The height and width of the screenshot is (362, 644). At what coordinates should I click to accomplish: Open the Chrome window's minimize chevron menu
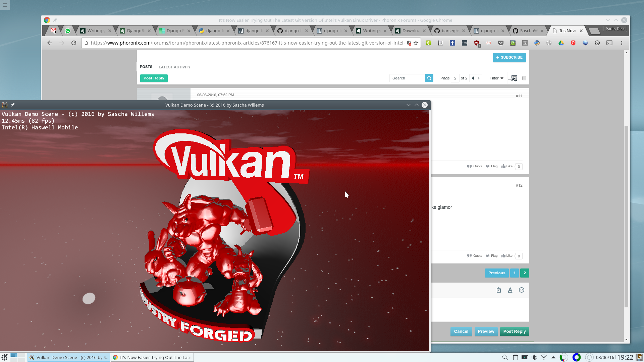coord(608,20)
